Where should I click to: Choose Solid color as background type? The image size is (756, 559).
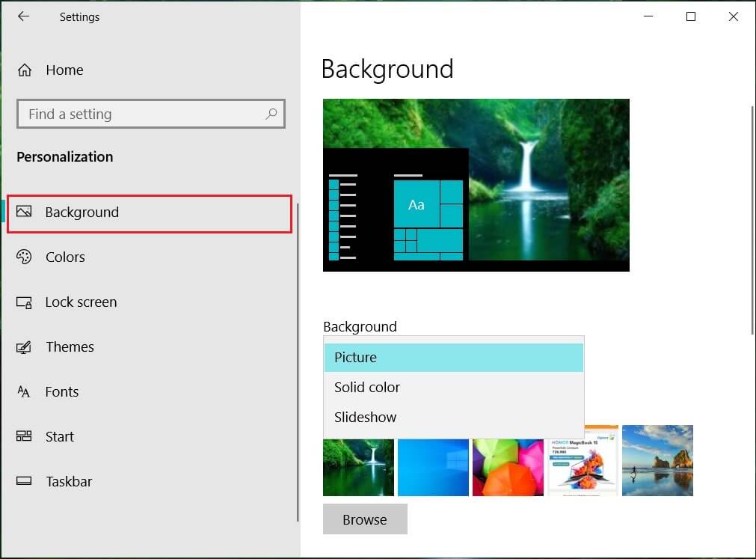click(x=454, y=388)
